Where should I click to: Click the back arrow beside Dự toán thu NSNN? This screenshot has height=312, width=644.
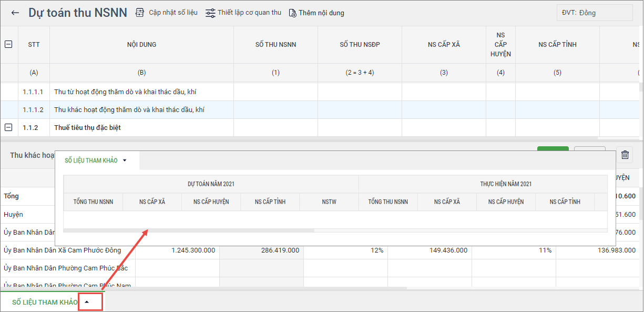15,13
